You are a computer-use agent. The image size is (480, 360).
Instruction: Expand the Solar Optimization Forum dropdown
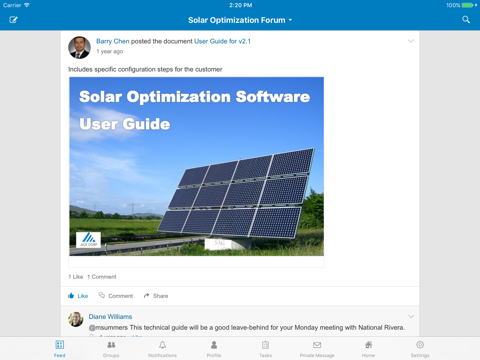tap(240, 20)
